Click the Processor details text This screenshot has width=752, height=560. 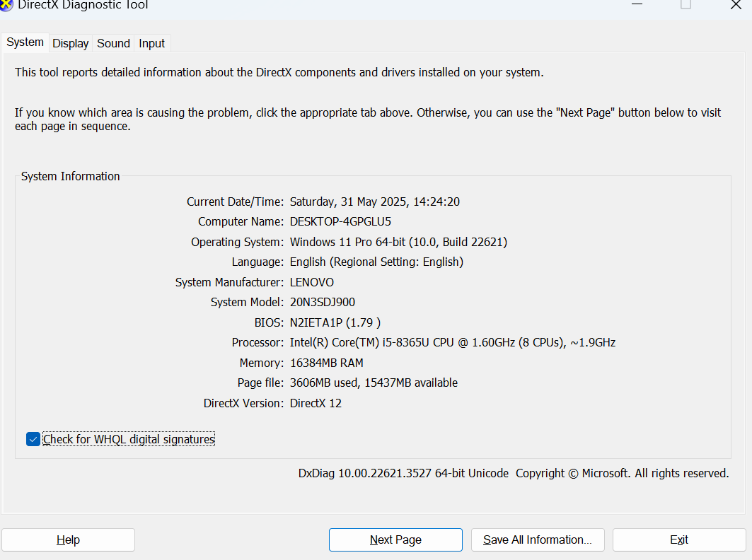click(x=453, y=342)
